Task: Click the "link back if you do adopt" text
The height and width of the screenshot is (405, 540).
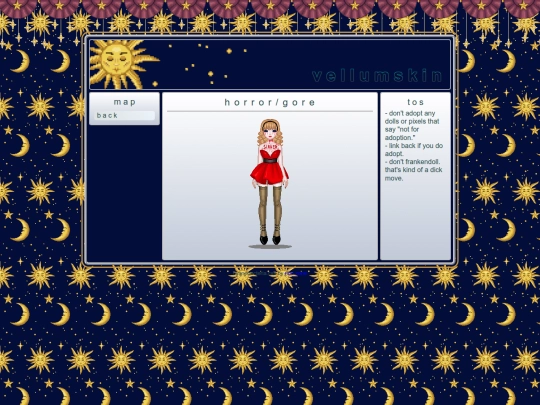Action: [414, 149]
